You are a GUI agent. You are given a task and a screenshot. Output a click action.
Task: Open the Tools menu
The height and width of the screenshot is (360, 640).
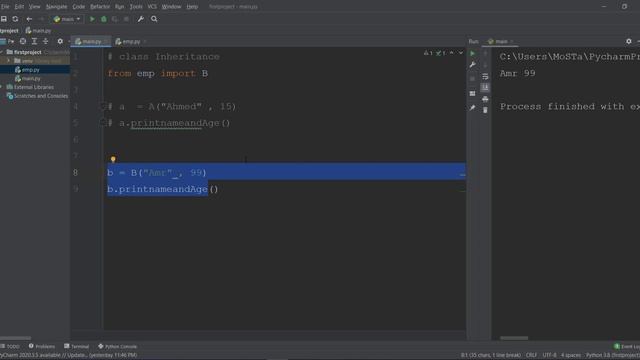136,7
